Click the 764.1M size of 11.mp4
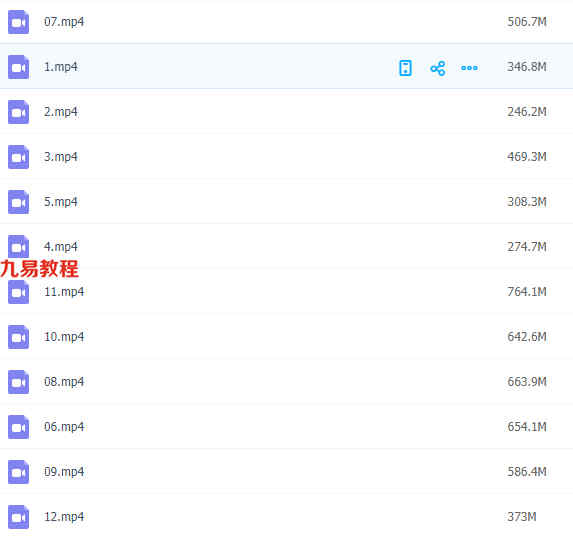 click(x=527, y=292)
